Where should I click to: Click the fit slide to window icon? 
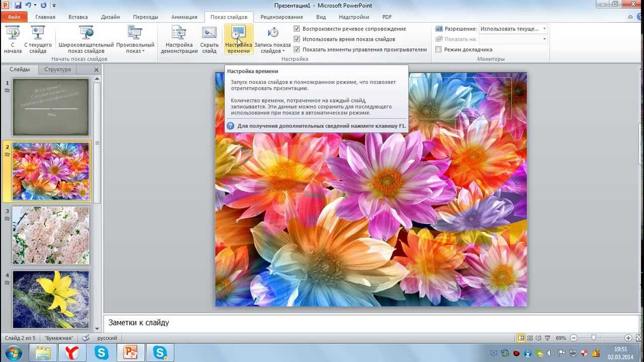point(638,338)
